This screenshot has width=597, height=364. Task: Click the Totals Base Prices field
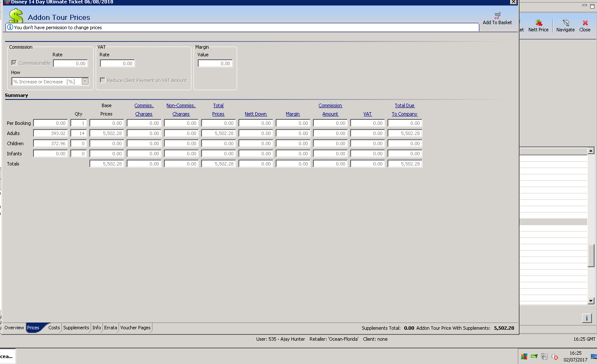tap(107, 164)
